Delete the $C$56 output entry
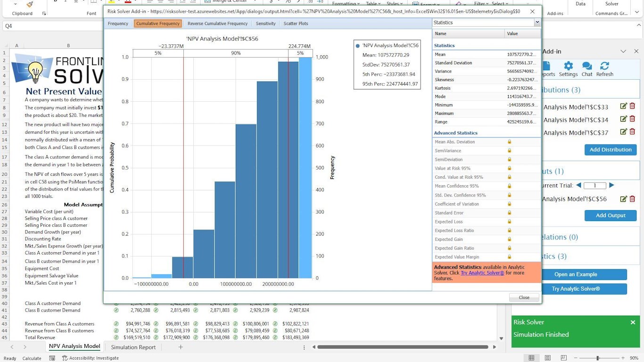This screenshot has width=644, height=362. pos(632,199)
